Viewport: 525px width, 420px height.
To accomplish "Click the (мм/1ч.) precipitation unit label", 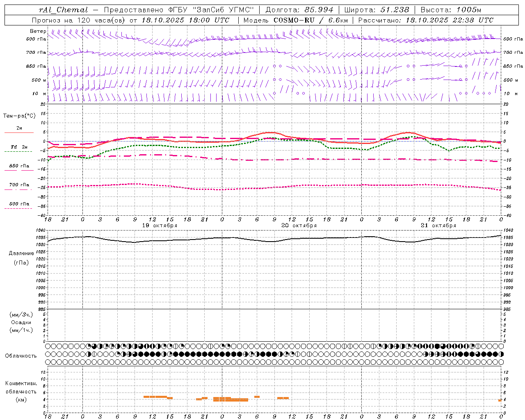I will pos(21,330).
